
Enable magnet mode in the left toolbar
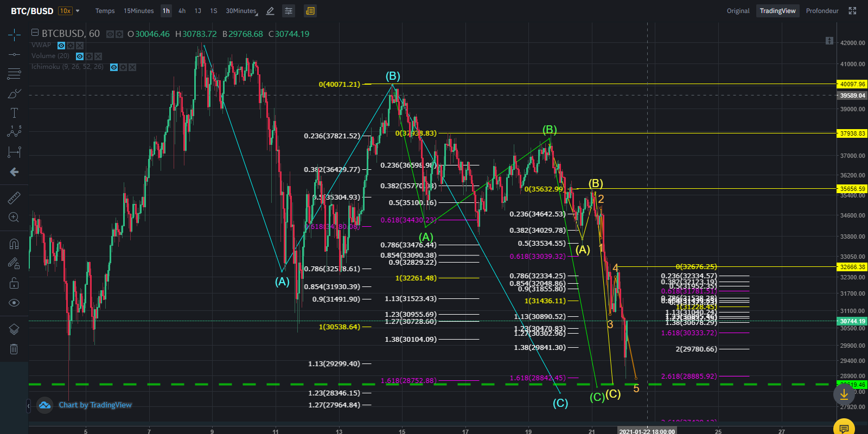(14, 244)
